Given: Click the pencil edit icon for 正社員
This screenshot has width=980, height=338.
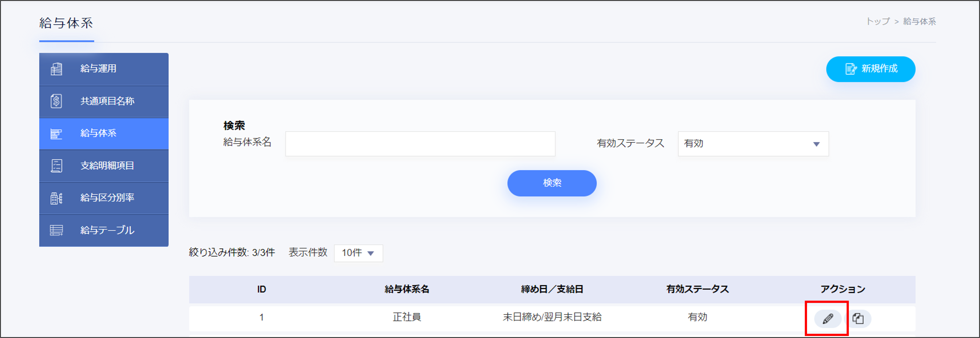Looking at the screenshot, I should pos(829,319).
